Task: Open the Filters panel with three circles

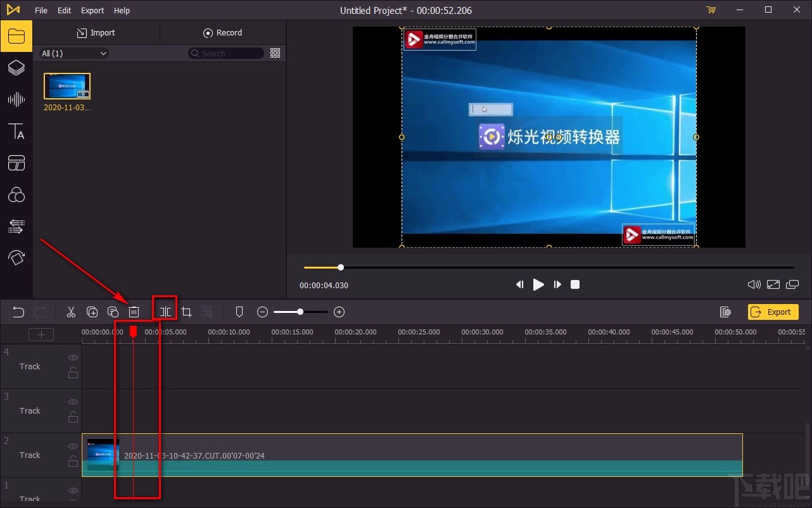Action: tap(16, 195)
